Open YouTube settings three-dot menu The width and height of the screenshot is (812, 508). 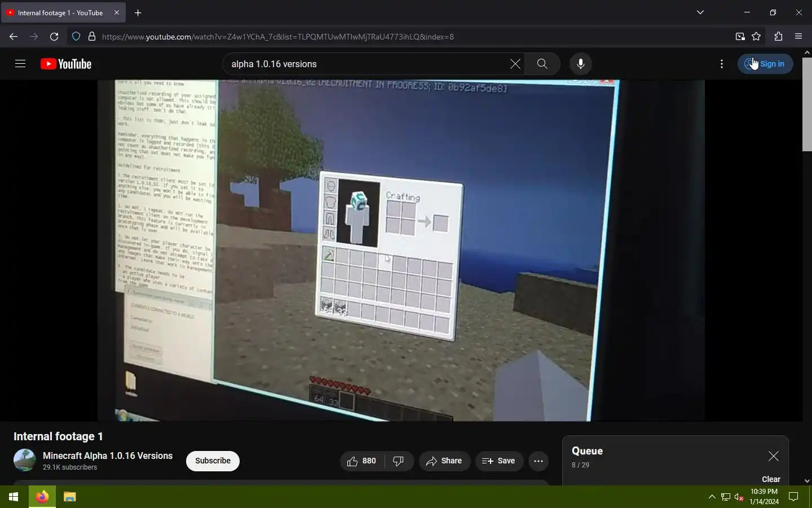coord(722,64)
